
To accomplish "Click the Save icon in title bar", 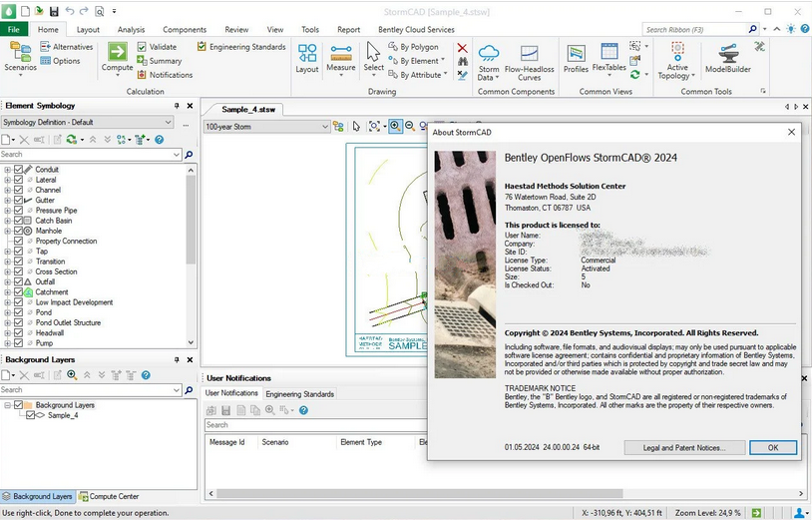I will 54,11.
